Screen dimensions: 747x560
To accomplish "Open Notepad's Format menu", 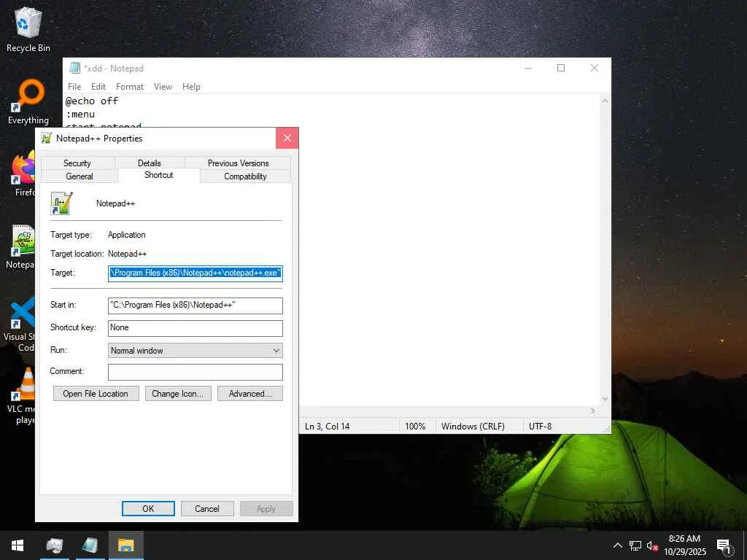I will click(130, 87).
